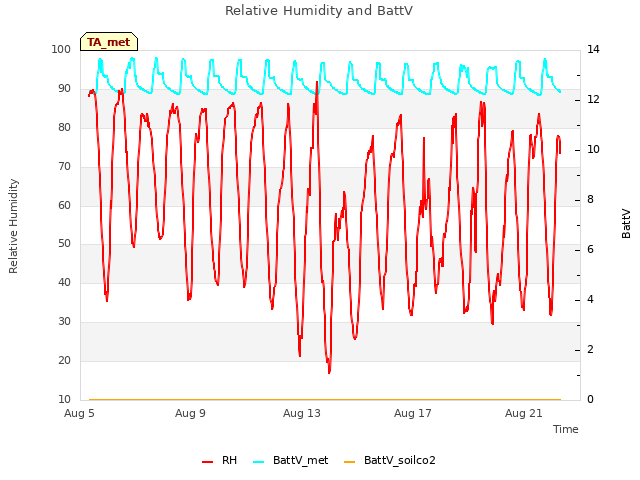Viewport: 640px width, 480px height.
Task: Toggle the BattV_met legend entry
Action: (291, 460)
